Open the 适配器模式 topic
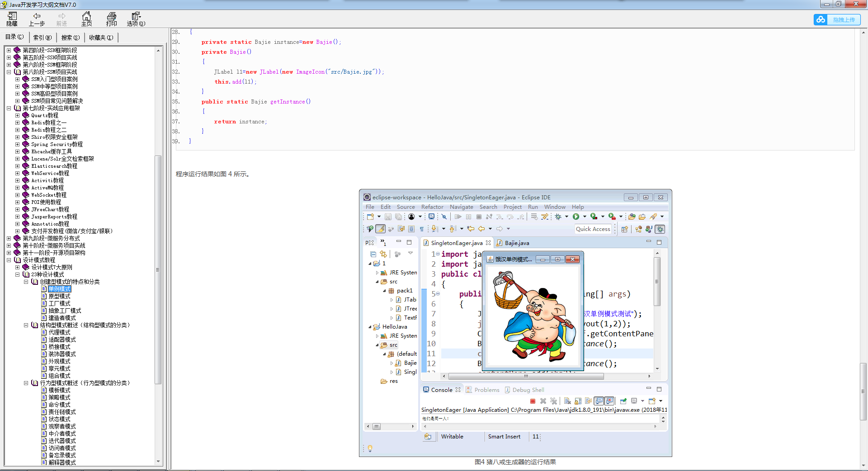 (x=62, y=339)
